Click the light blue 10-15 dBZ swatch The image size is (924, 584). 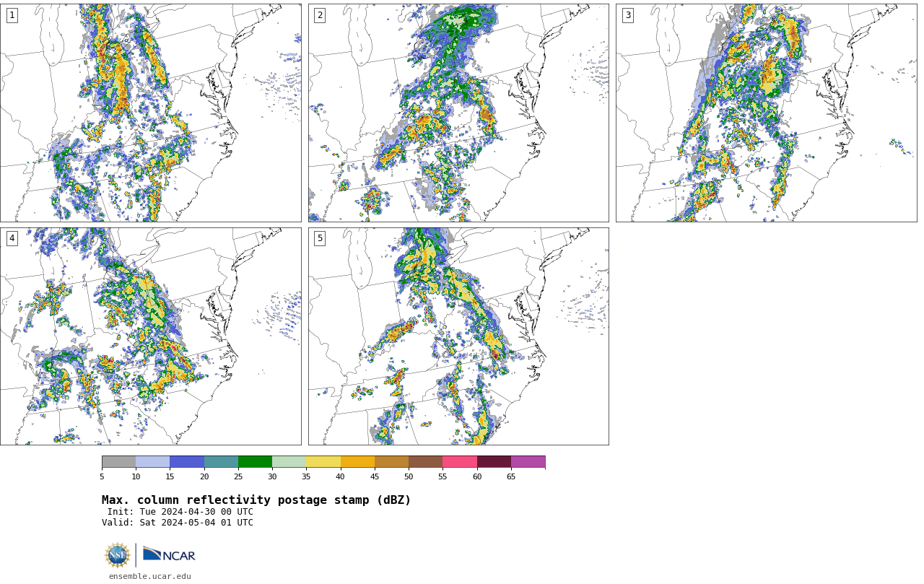(x=152, y=462)
